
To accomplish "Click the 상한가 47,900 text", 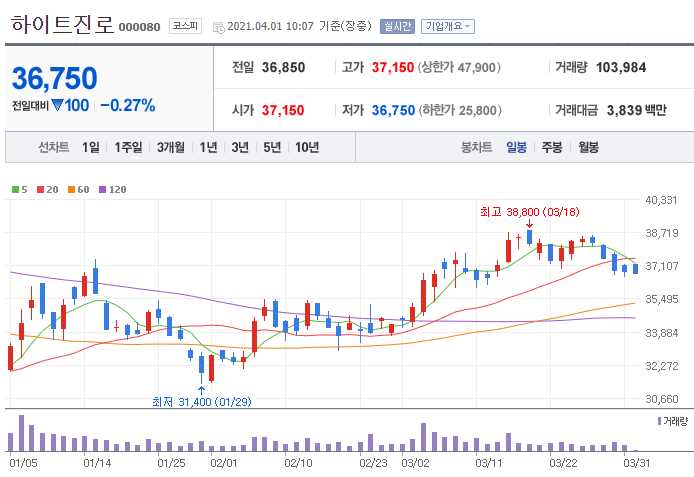I will pos(460,67).
